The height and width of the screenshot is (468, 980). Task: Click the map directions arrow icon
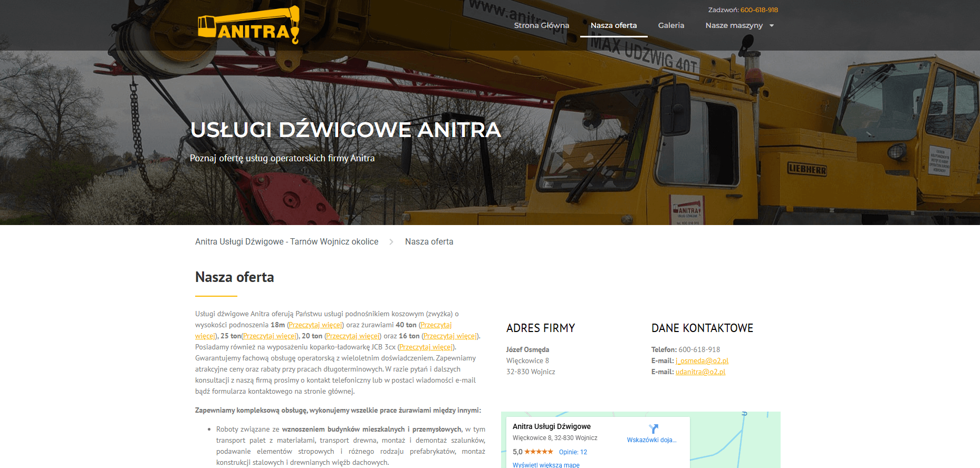click(x=654, y=428)
